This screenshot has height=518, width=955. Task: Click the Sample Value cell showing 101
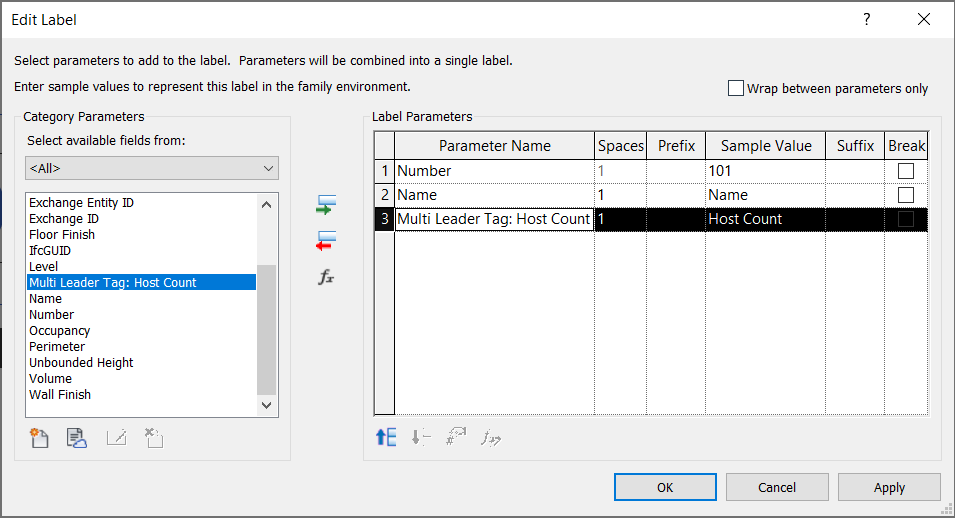click(x=765, y=171)
